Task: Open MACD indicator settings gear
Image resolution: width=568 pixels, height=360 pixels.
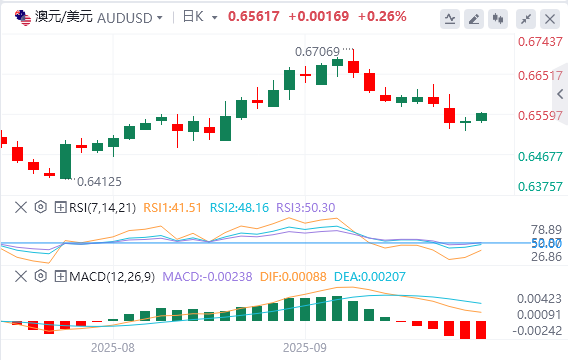Action: tap(41, 276)
